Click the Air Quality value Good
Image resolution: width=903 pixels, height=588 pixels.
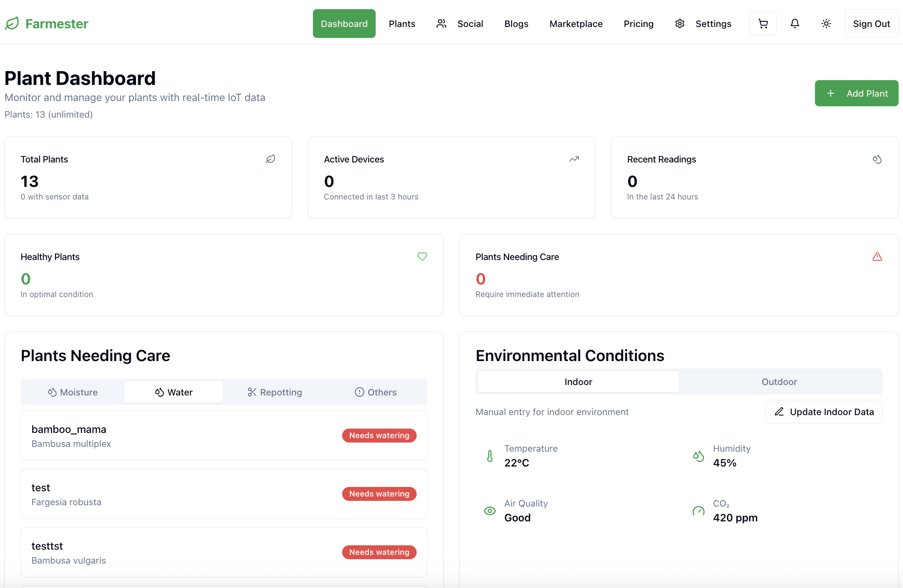[x=517, y=518]
